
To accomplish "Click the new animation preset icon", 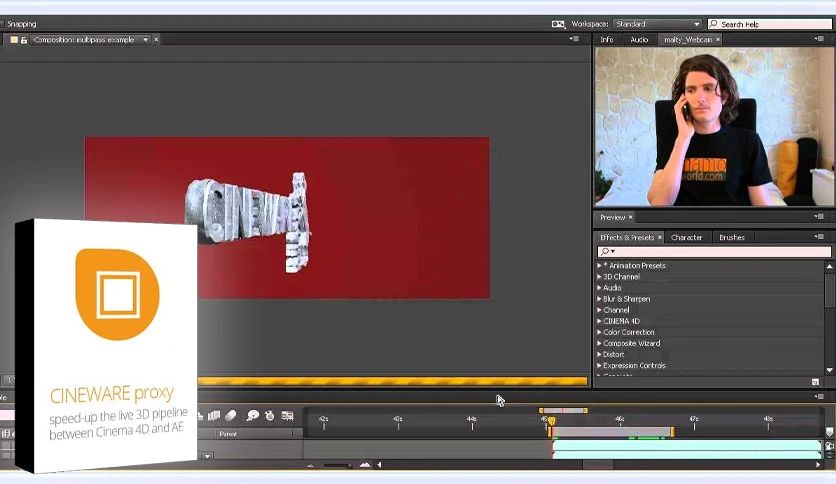I will (815, 382).
